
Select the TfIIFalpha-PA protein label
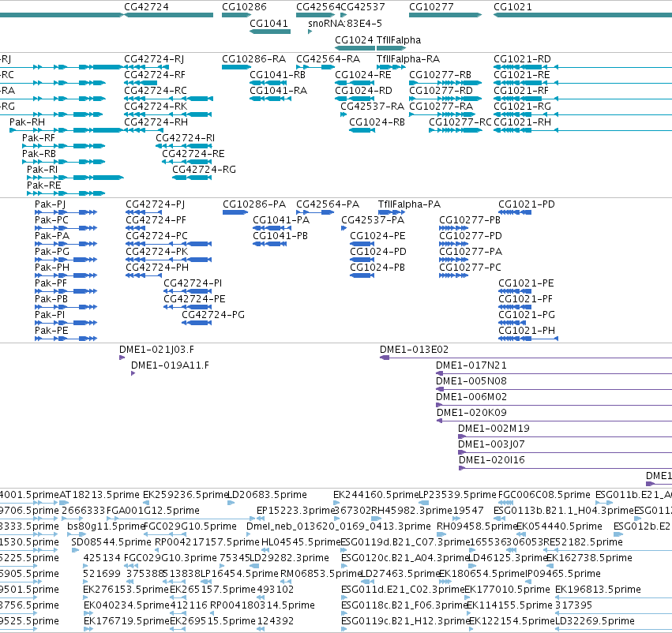coord(409,204)
